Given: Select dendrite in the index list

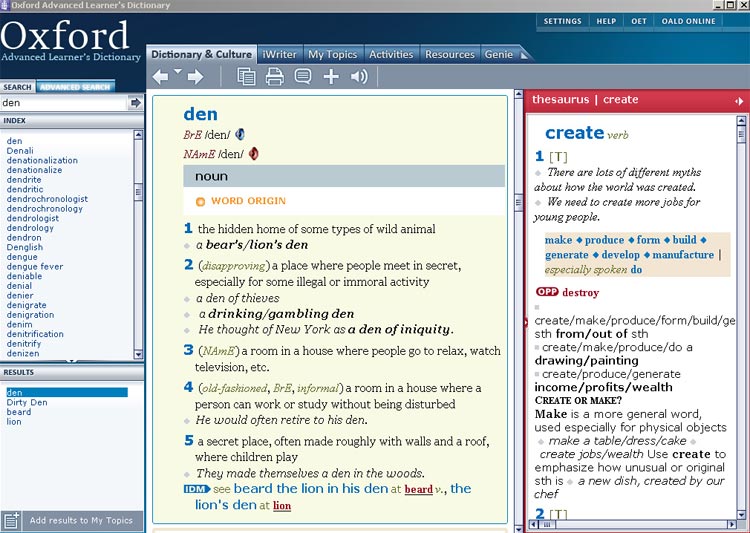Looking at the screenshot, I should point(24,179).
